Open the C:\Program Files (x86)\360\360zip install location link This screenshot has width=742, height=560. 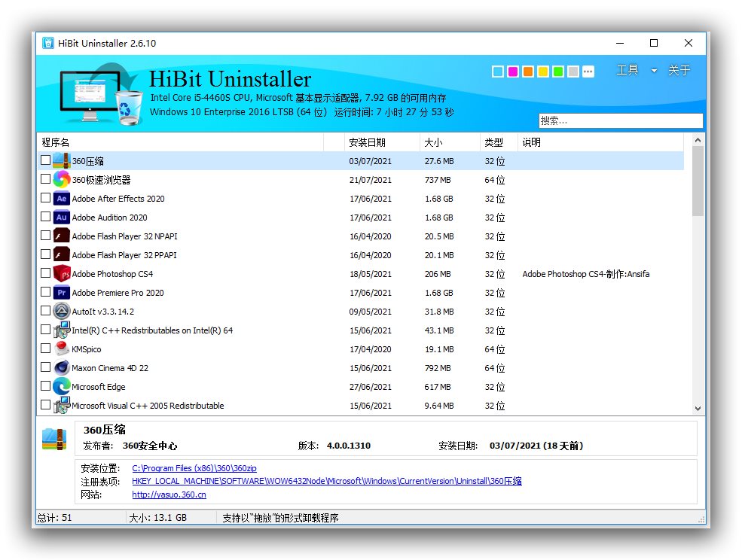194,468
